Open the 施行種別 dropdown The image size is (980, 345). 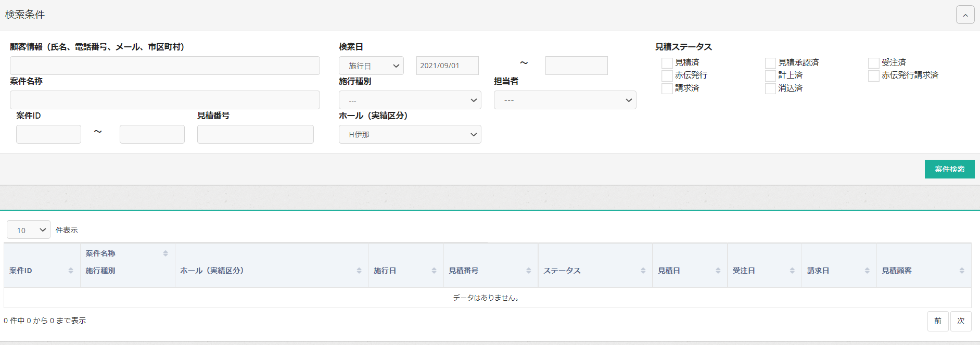point(410,100)
